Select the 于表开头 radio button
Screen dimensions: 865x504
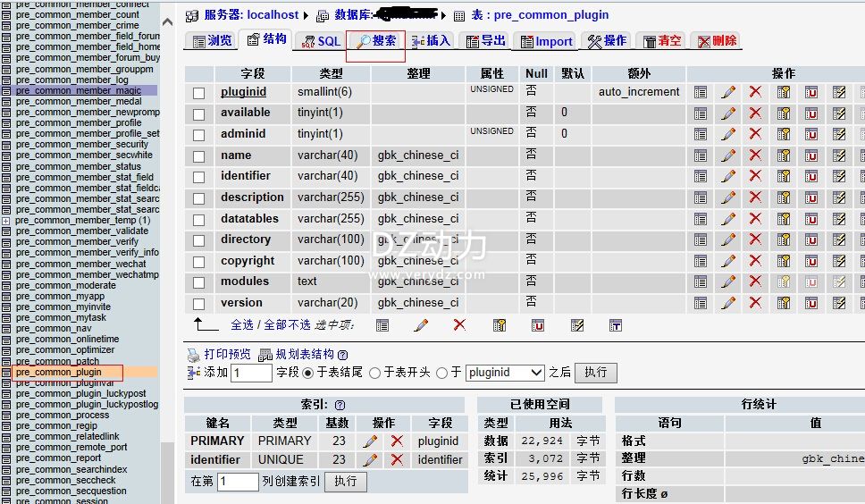point(374,374)
